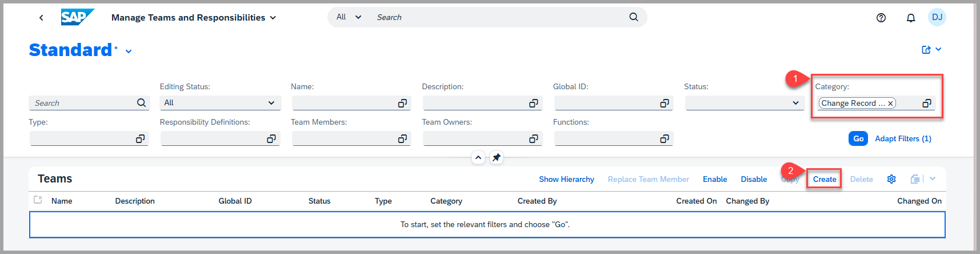Screen dimensions: 980x254
Task: Toggle the select-all rows checkbox
Action: click(38, 200)
